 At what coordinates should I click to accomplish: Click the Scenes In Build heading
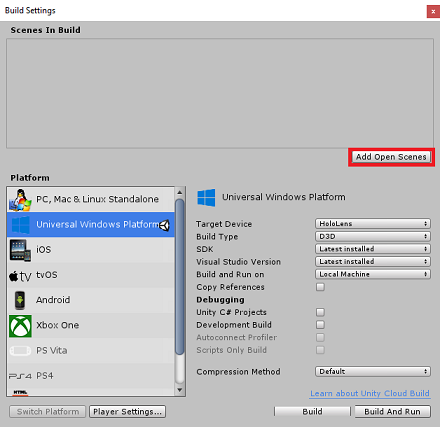(46, 30)
